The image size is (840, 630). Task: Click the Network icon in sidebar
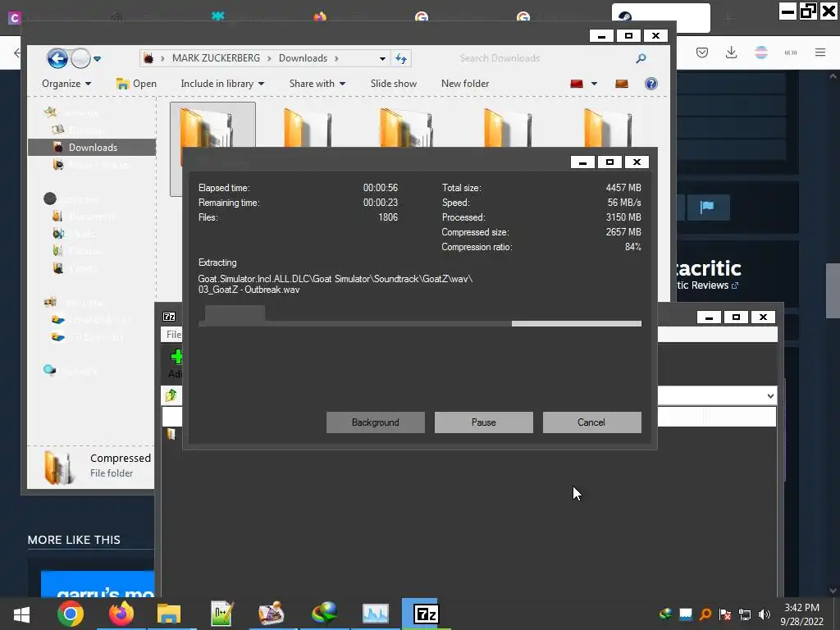click(50, 370)
